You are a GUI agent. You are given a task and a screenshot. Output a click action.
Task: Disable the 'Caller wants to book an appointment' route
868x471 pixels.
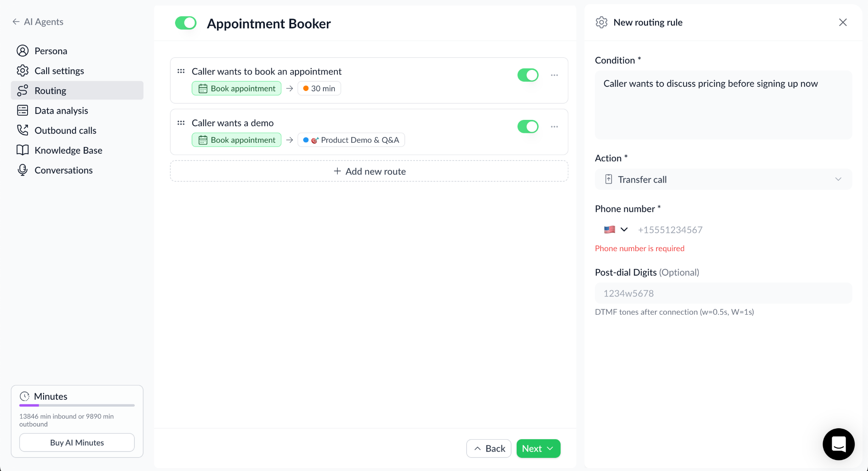[528, 75]
